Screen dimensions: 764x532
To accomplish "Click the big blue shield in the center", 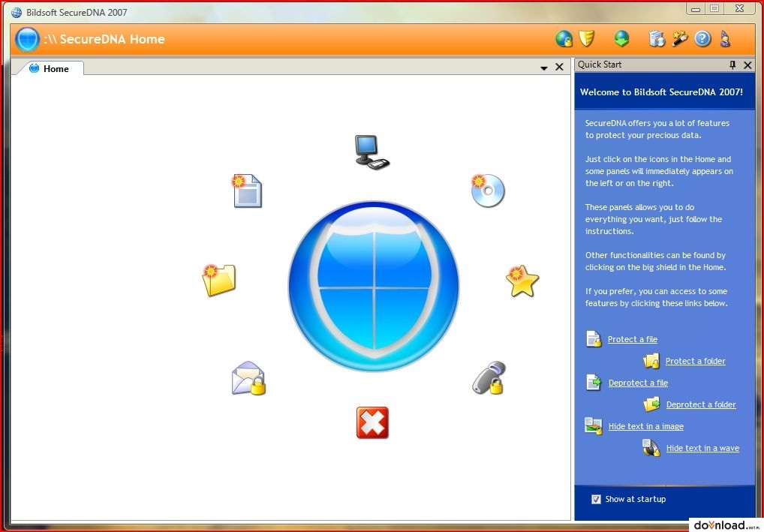I will click(x=374, y=287).
